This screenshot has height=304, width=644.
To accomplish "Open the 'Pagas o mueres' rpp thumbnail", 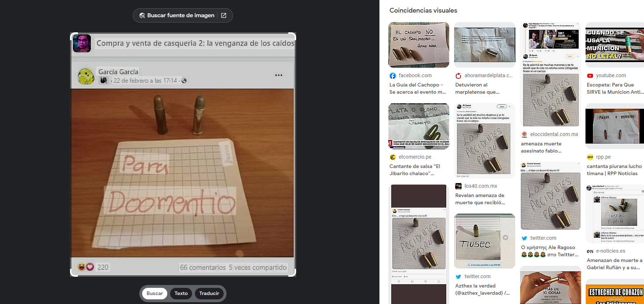I will 615,126.
